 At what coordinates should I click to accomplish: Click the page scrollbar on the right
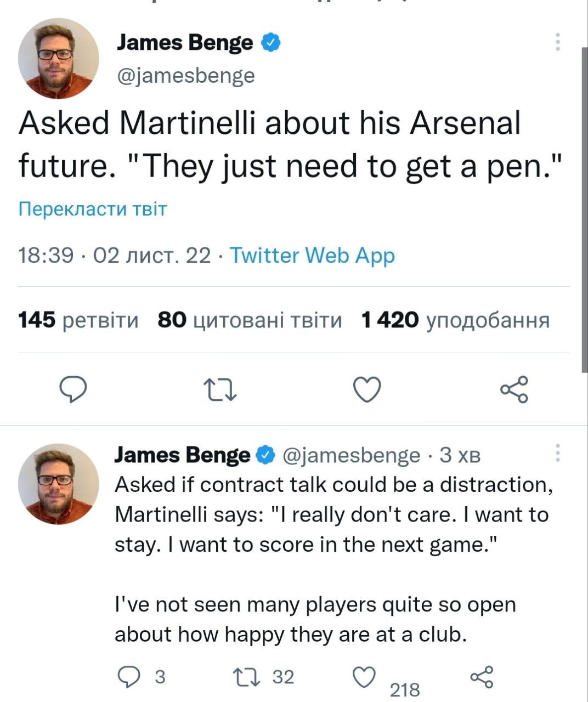coord(584,208)
